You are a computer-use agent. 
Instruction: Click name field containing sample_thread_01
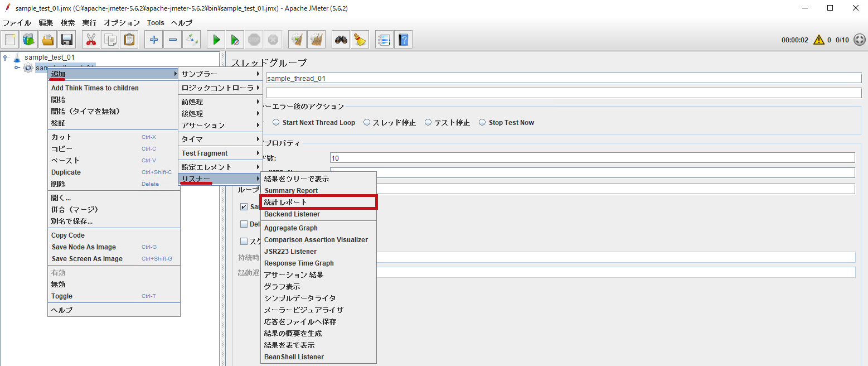pyautogui.click(x=564, y=79)
